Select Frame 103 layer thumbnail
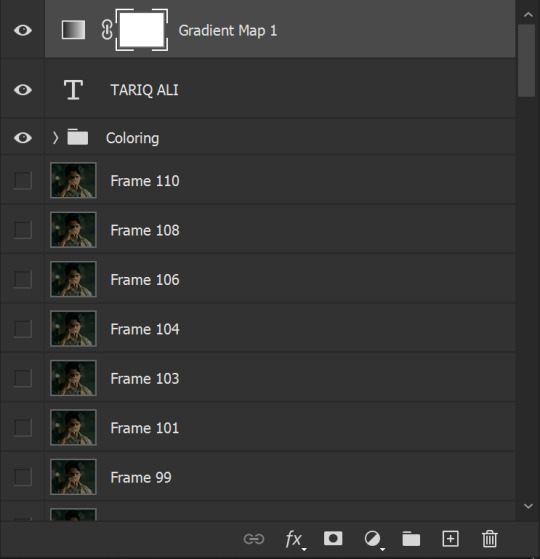This screenshot has height=559, width=540. 73,378
